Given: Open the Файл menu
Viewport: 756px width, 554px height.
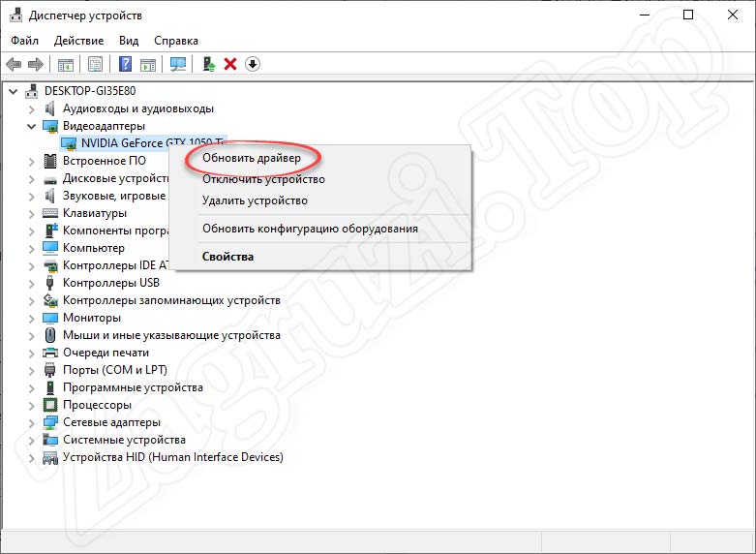Looking at the screenshot, I should (x=24, y=41).
